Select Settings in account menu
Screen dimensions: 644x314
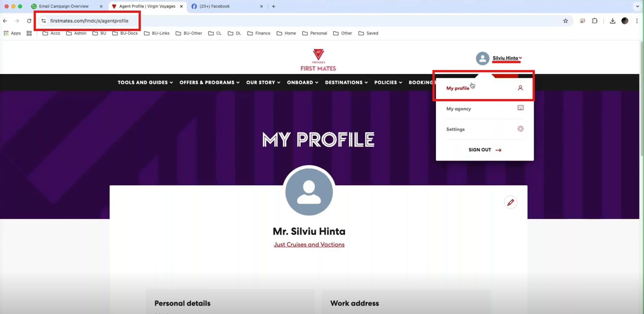[485, 129]
